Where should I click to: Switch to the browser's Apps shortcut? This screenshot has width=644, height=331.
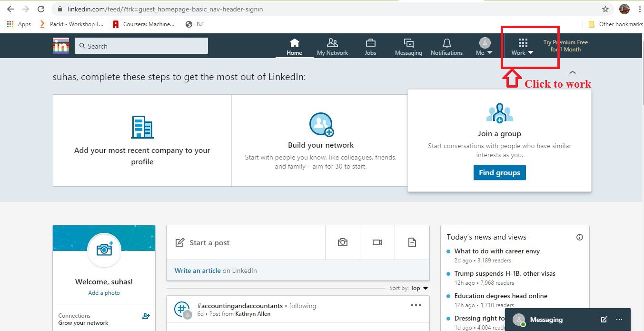click(19, 24)
